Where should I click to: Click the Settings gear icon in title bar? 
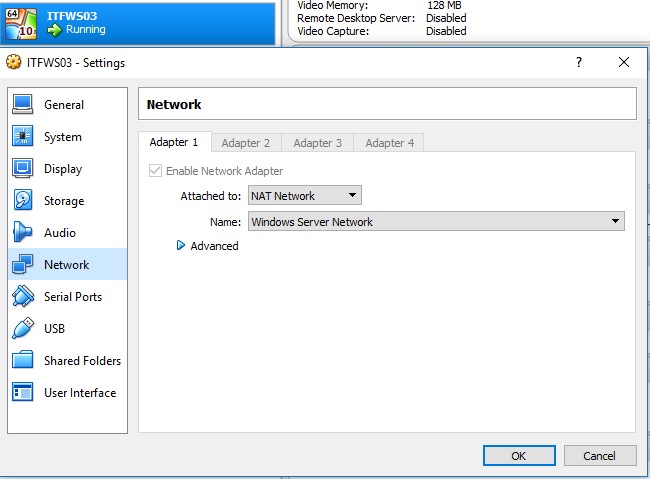13,63
